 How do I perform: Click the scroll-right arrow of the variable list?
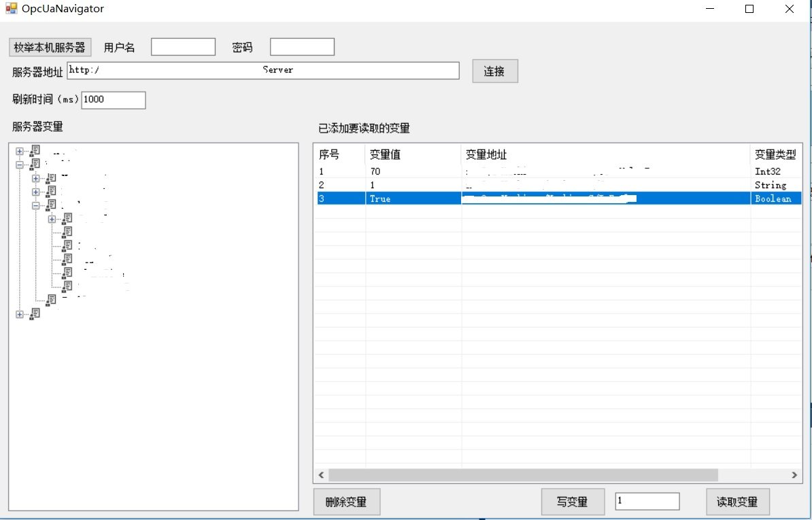coord(794,475)
